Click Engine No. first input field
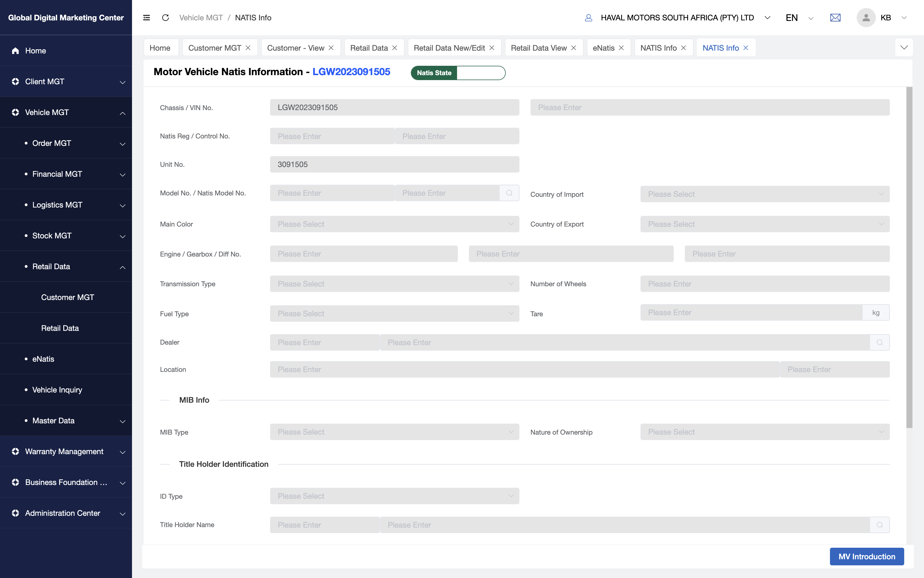Viewport: 924px width, 578px height. (364, 254)
